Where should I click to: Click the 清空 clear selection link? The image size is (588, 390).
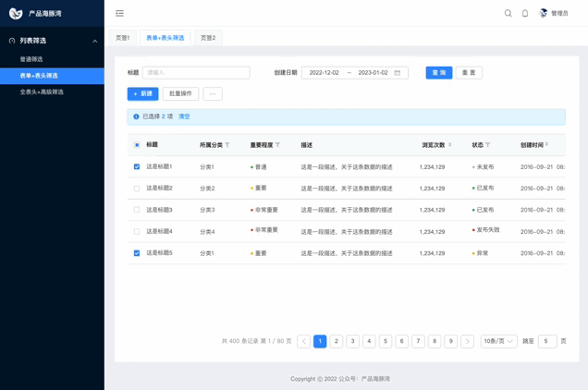[x=184, y=116]
